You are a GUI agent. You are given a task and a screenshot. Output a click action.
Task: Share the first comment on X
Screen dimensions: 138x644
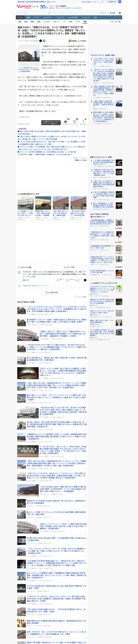(x=85, y=280)
